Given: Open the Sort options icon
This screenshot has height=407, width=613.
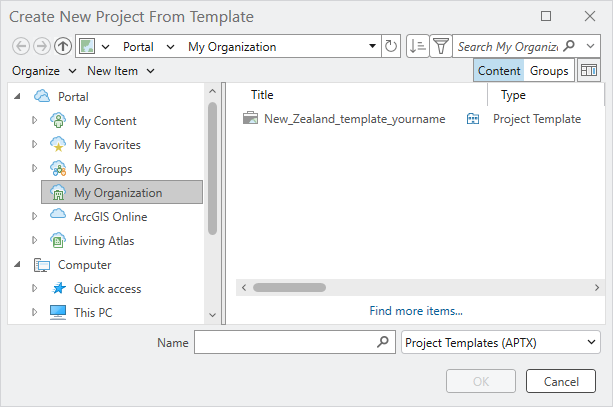Looking at the screenshot, I should 418,46.
